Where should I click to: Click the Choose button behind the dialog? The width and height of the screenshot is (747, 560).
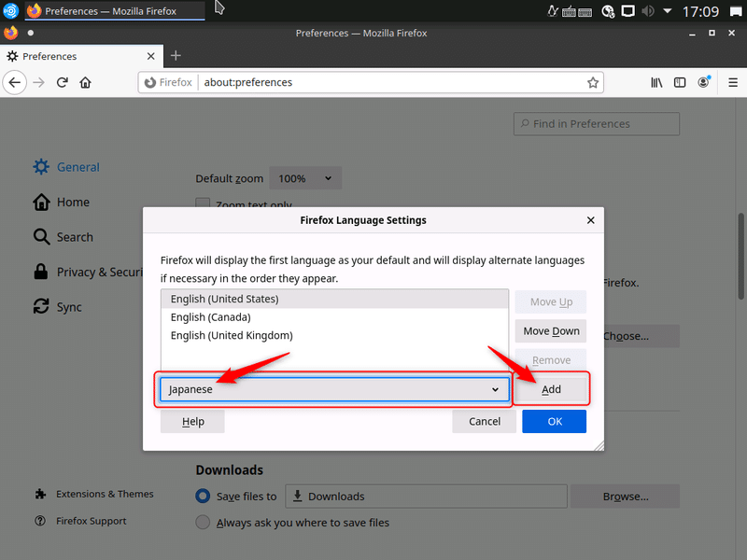[x=641, y=336]
